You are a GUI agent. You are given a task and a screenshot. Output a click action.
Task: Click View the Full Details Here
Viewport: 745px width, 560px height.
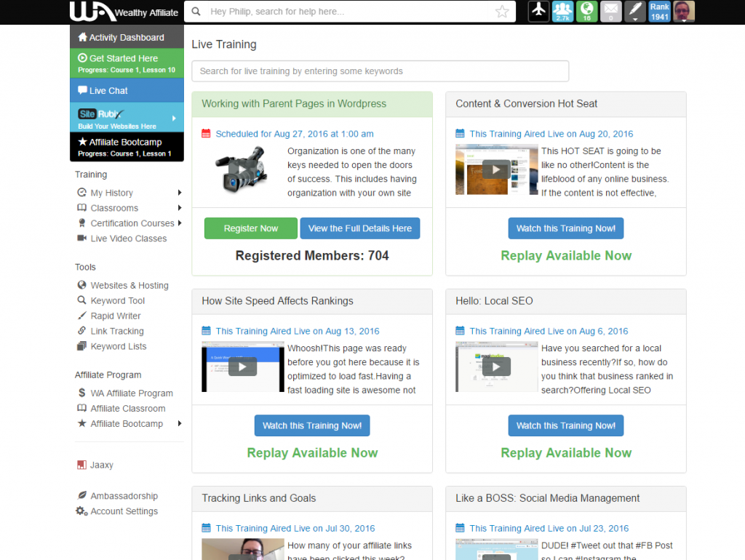coord(359,228)
